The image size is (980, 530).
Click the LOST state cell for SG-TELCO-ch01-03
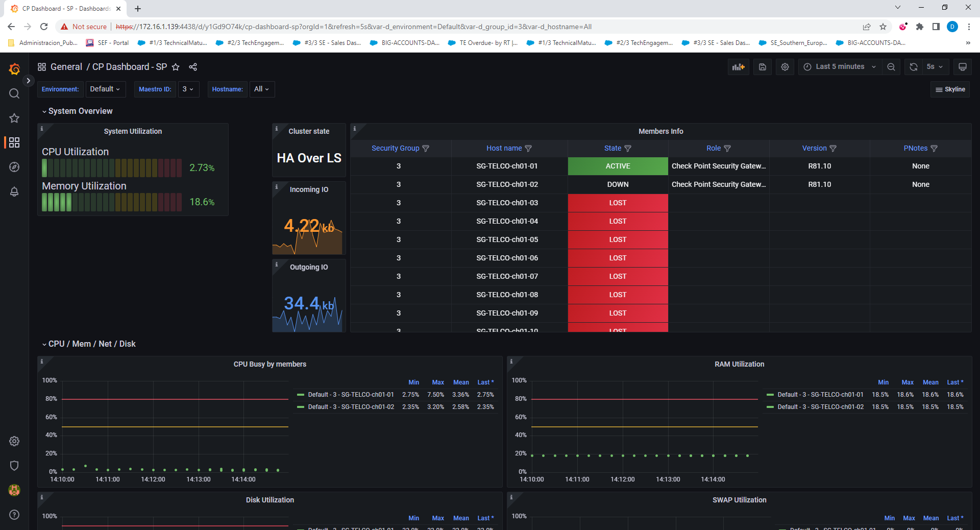(x=618, y=203)
